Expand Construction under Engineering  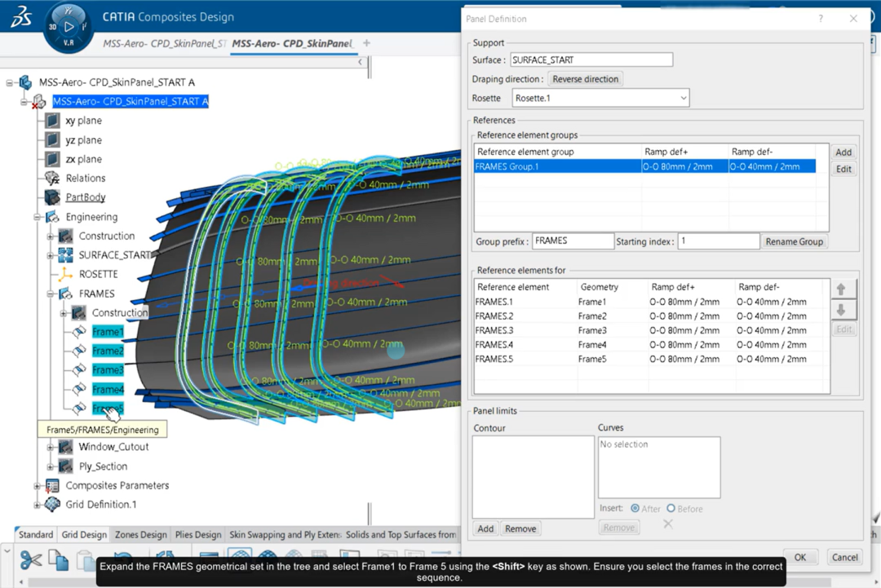click(51, 237)
